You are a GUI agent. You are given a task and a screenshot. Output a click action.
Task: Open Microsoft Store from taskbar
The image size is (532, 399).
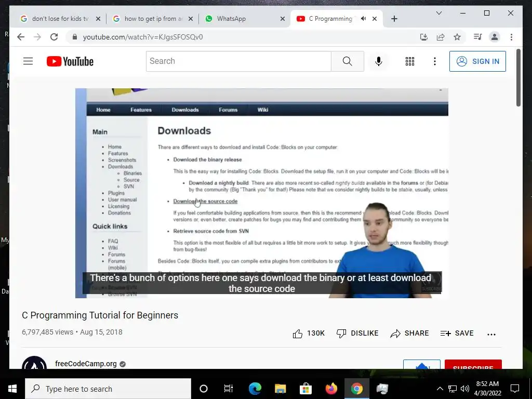tap(305, 389)
